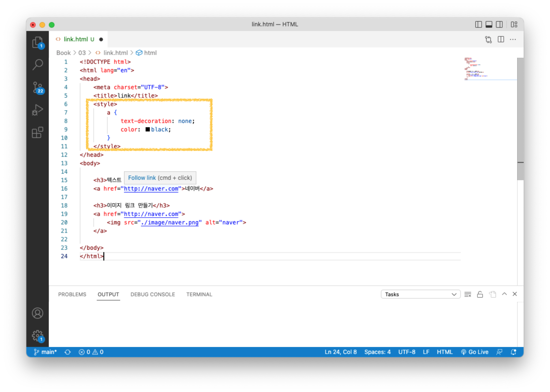Viewport: 550px width, 392px height.
Task: Click the 03 folder breadcrumb
Action: 82,53
